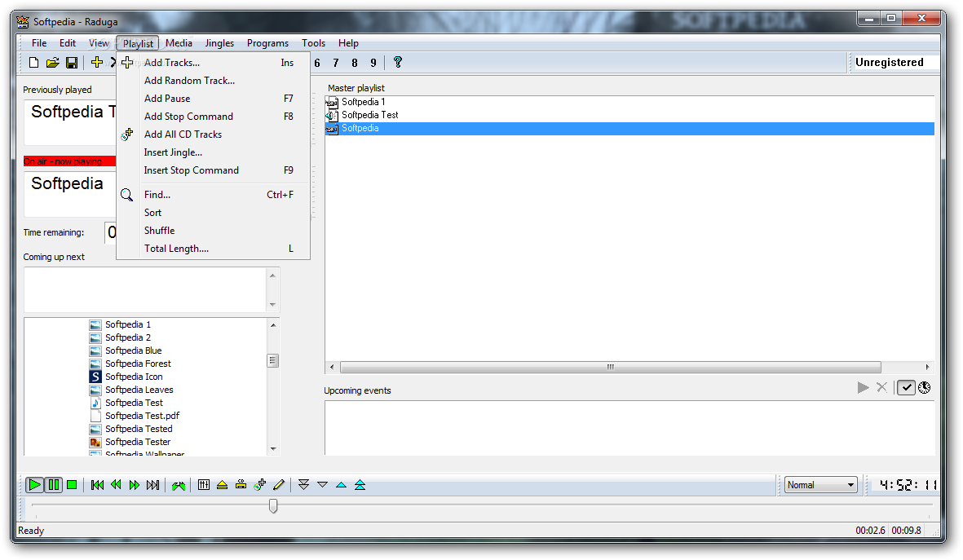The height and width of the screenshot is (560, 963).
Task: Click the yellow plus Add Tracks toolbar icon
Action: point(97,62)
